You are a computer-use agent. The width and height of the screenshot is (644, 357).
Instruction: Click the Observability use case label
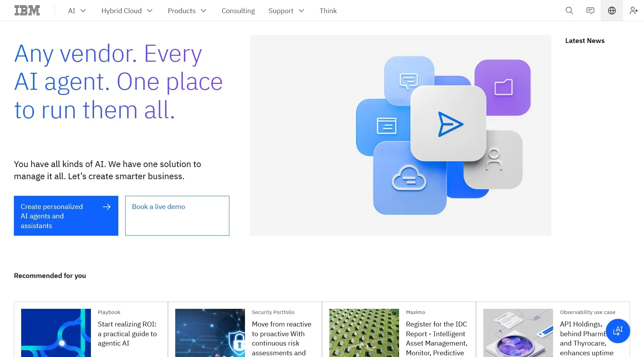(x=587, y=312)
